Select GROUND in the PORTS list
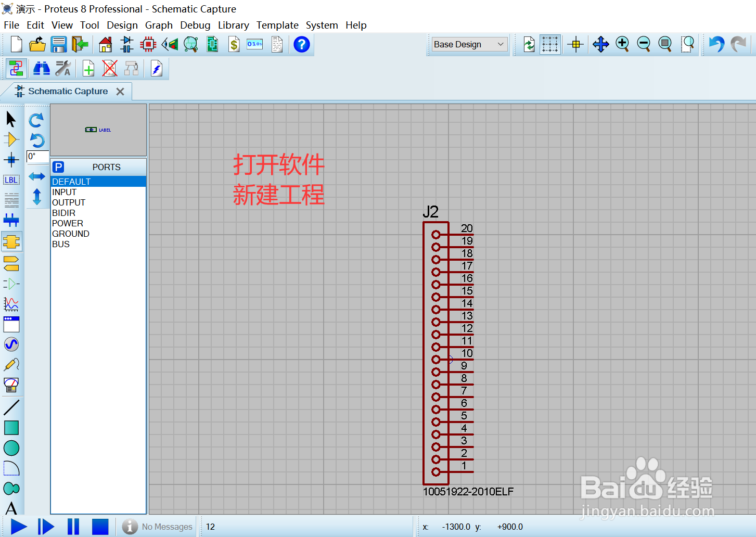Image resolution: width=756 pixels, height=537 pixels. (98, 234)
